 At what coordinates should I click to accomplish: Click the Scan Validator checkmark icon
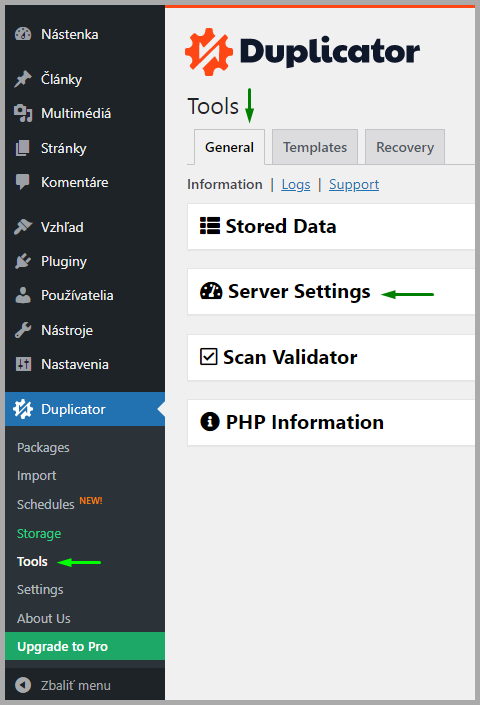(x=209, y=357)
